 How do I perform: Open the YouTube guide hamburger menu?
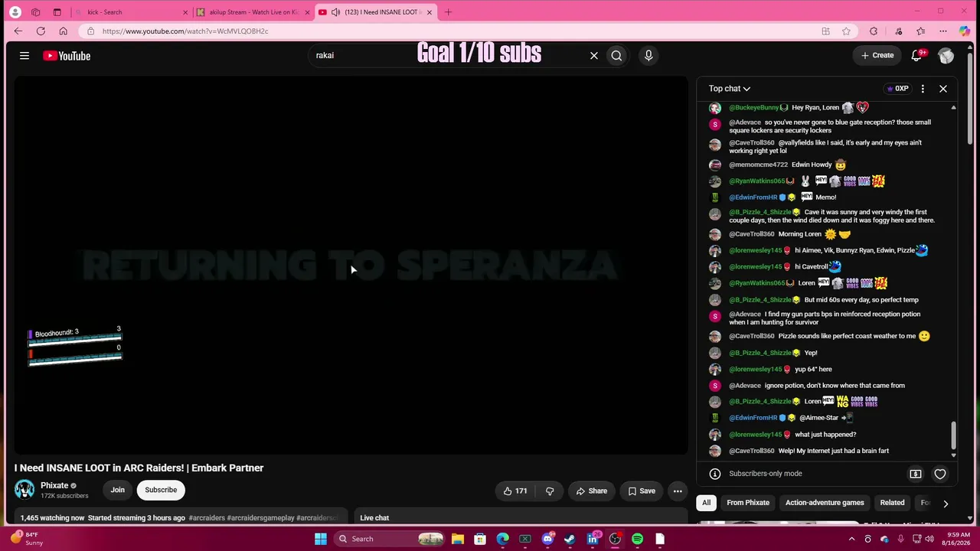pos(24,56)
